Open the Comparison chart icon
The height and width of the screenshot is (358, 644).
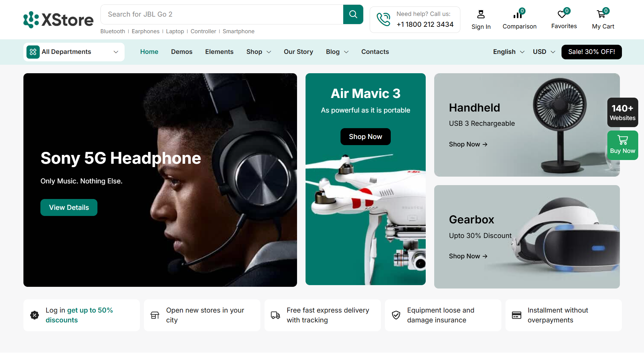click(x=518, y=15)
